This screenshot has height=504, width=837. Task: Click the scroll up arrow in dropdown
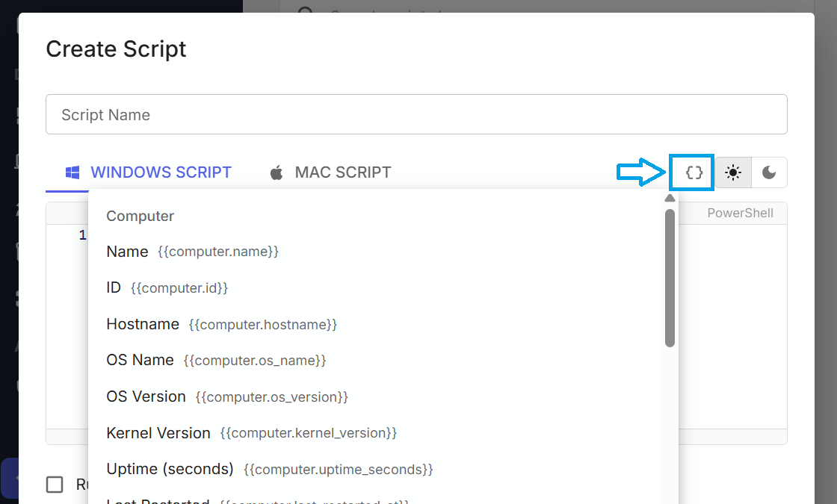click(670, 198)
